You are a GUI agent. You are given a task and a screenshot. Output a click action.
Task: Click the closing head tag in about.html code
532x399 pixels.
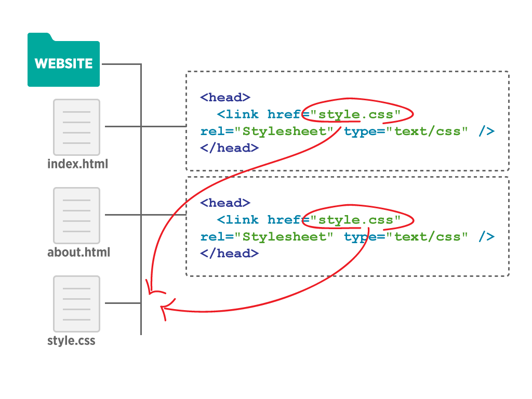point(229,254)
